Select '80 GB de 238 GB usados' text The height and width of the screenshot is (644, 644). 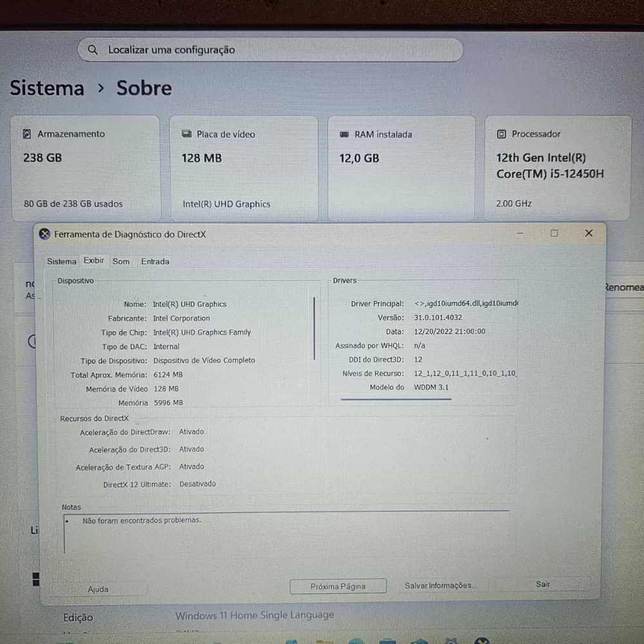coord(73,204)
